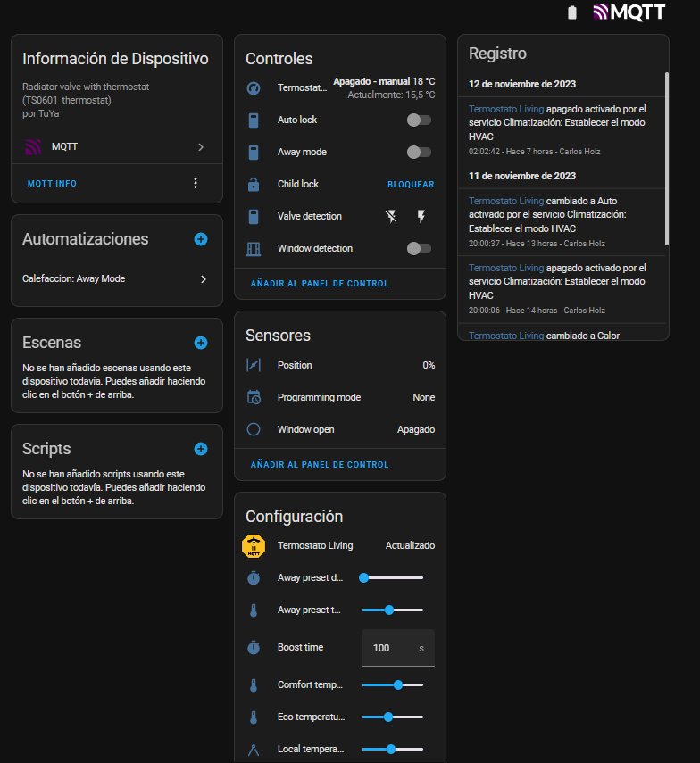Click MQTT INFO button

52,183
